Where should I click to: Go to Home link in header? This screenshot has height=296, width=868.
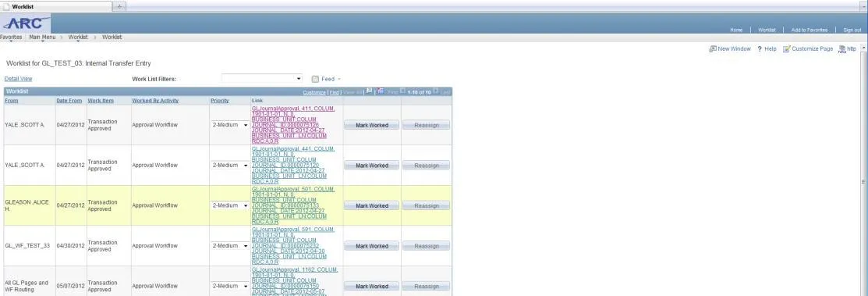pos(736,30)
